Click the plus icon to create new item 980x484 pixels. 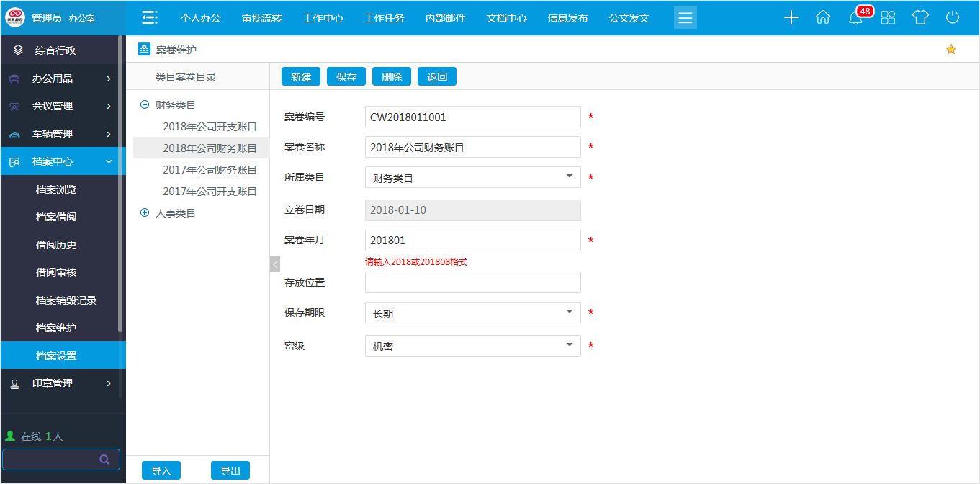(791, 17)
